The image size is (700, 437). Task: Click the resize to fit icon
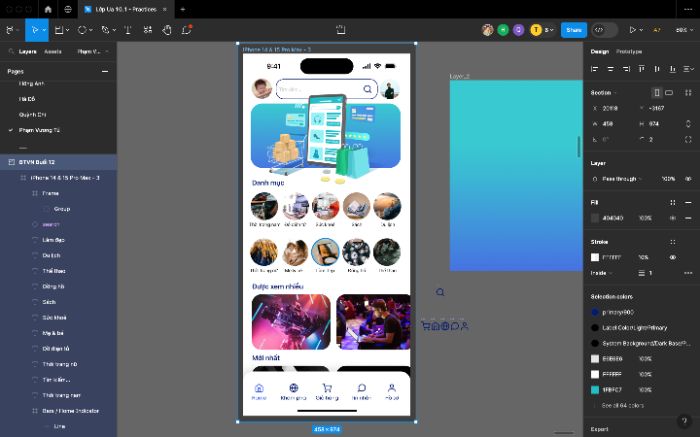point(688,92)
